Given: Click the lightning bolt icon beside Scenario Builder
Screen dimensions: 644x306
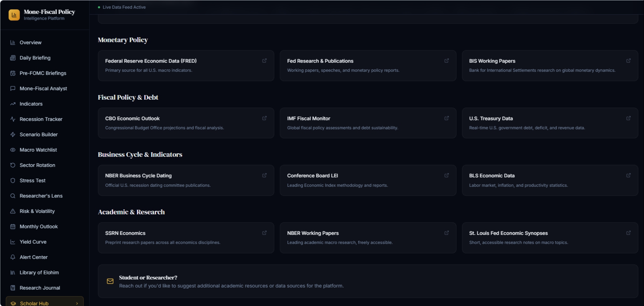Looking at the screenshot, I should [13, 135].
